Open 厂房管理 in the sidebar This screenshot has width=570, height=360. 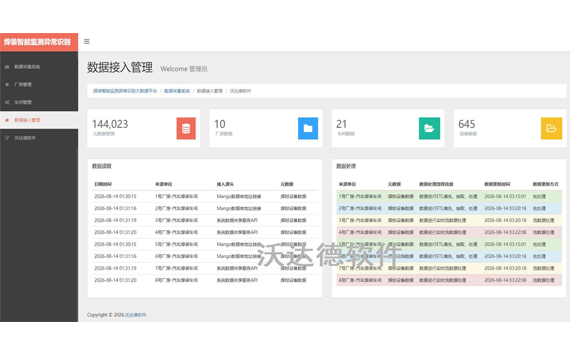point(39,84)
